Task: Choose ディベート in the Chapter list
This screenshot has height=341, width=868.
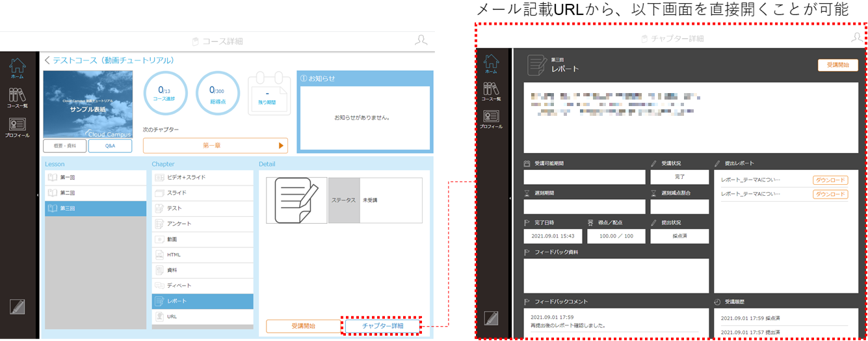Action: [202, 286]
